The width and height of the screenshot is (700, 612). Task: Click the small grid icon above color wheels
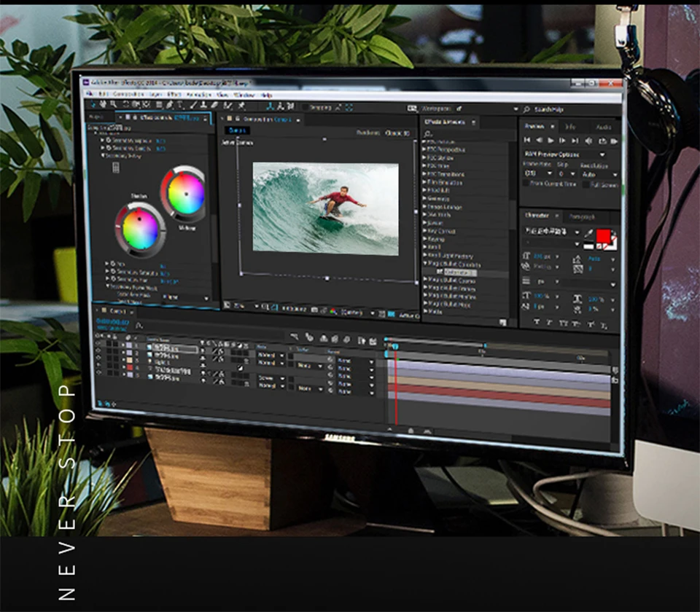click(x=116, y=168)
